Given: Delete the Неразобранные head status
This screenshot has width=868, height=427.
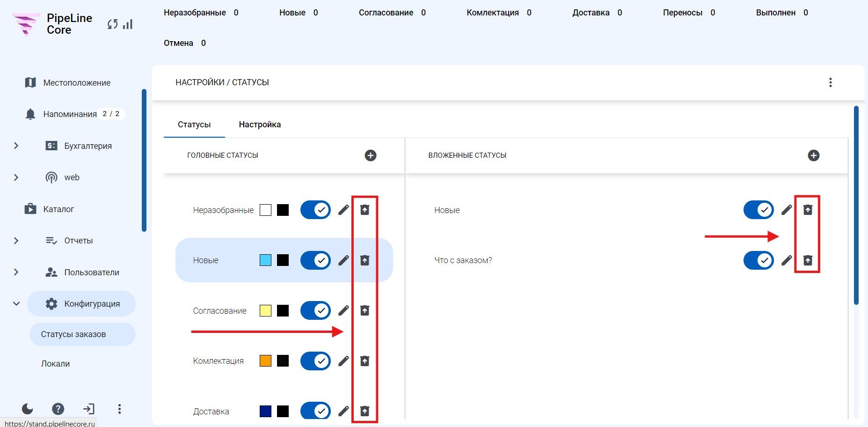Looking at the screenshot, I should click(365, 210).
